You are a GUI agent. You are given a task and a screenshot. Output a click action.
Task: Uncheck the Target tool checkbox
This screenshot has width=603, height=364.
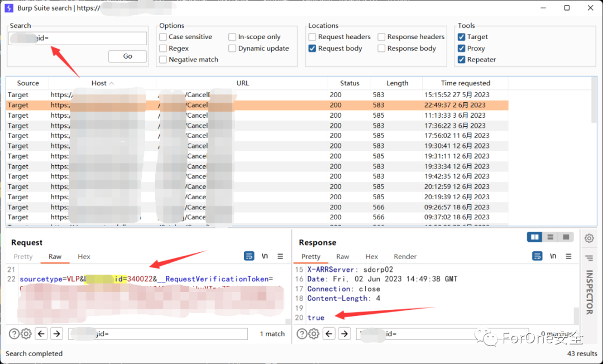click(462, 37)
